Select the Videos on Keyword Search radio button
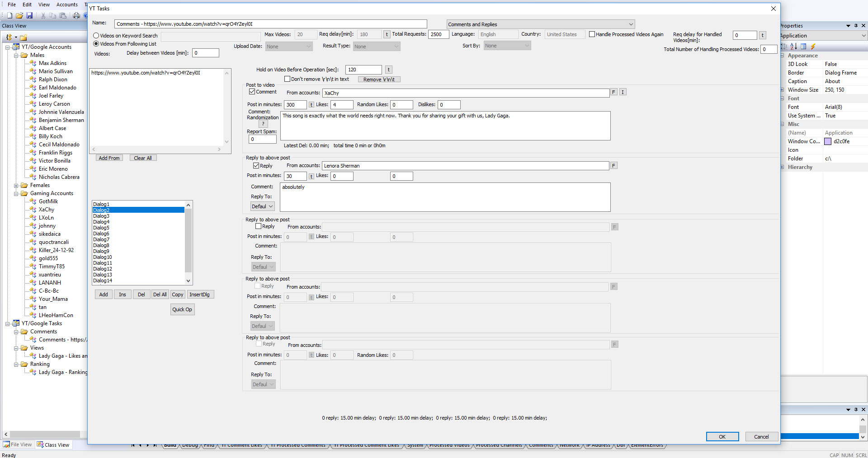The image size is (868, 458). [95, 35]
